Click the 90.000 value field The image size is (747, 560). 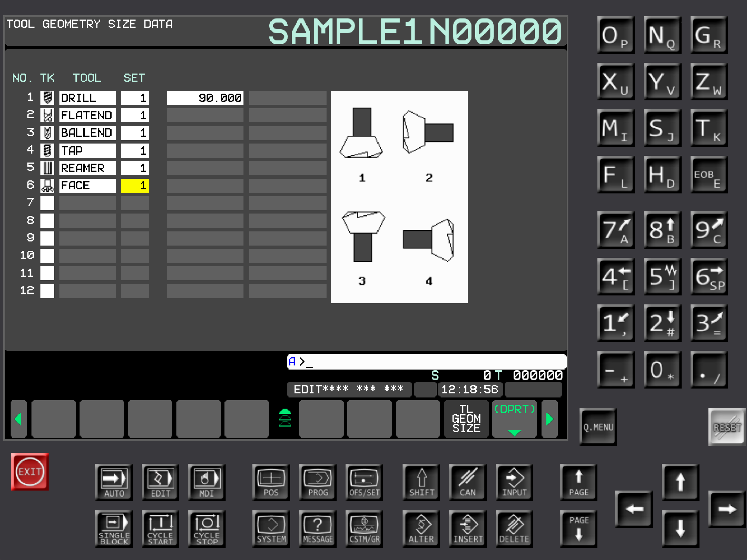[x=205, y=98]
